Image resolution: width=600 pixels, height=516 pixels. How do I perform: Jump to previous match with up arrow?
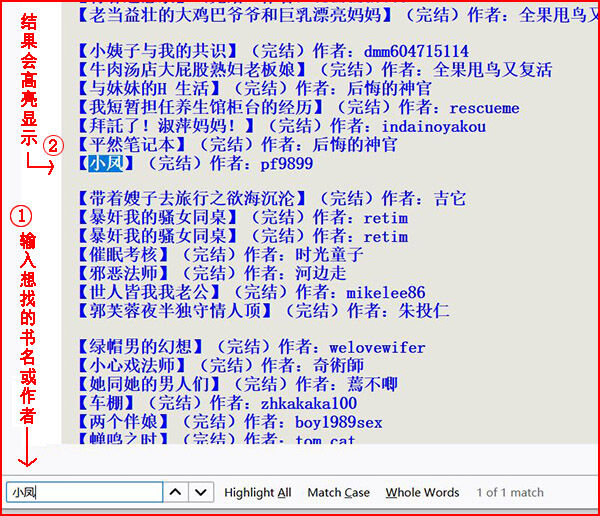[x=176, y=492]
